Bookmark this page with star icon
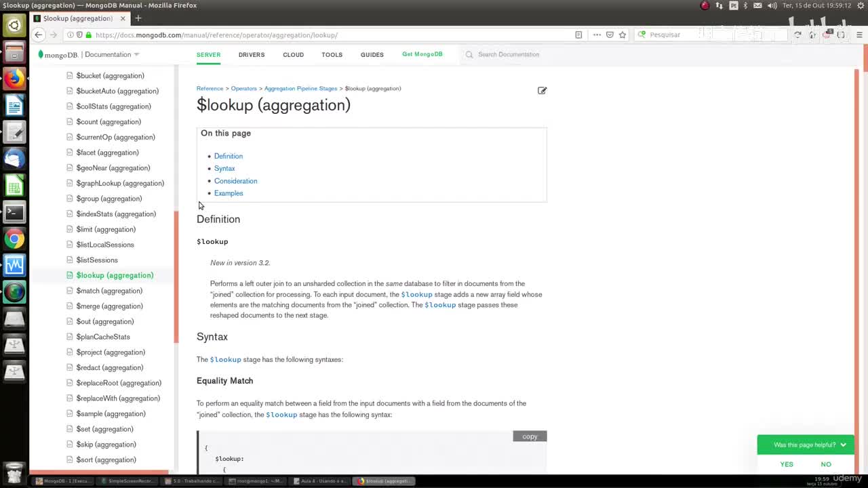 click(623, 35)
